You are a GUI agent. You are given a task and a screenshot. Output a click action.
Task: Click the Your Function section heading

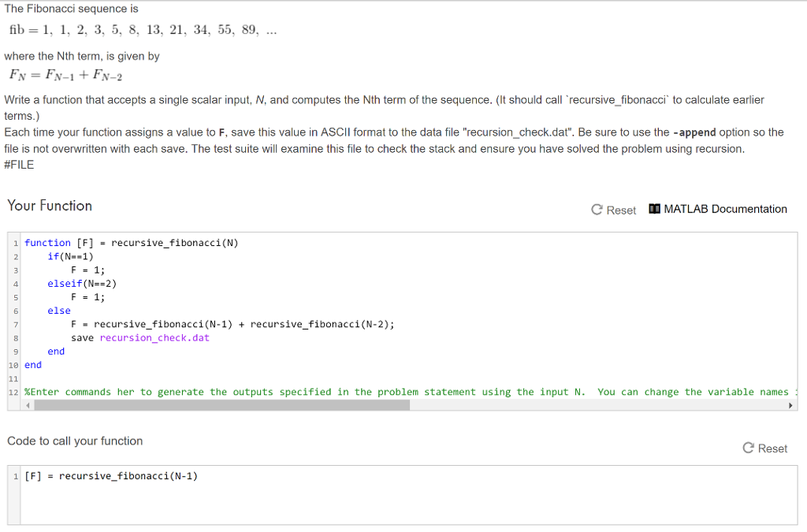[x=49, y=206]
